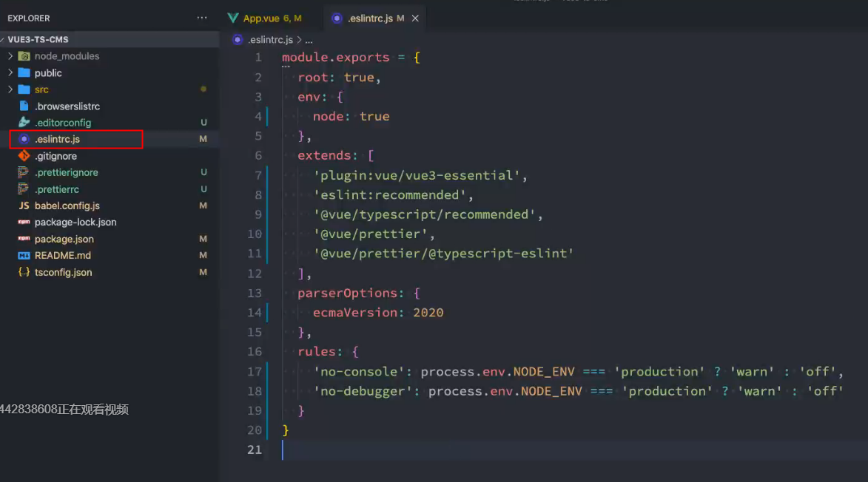Click the 'no-debugger' rule key

pos(363,391)
